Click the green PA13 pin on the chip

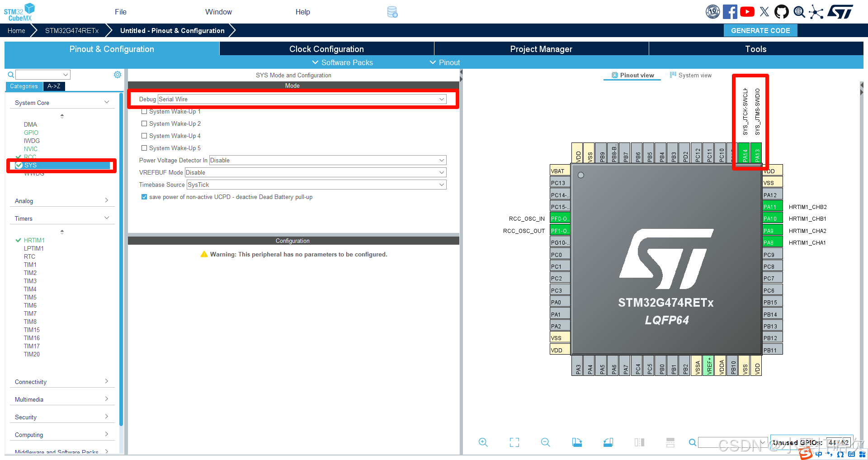pyautogui.click(x=756, y=152)
